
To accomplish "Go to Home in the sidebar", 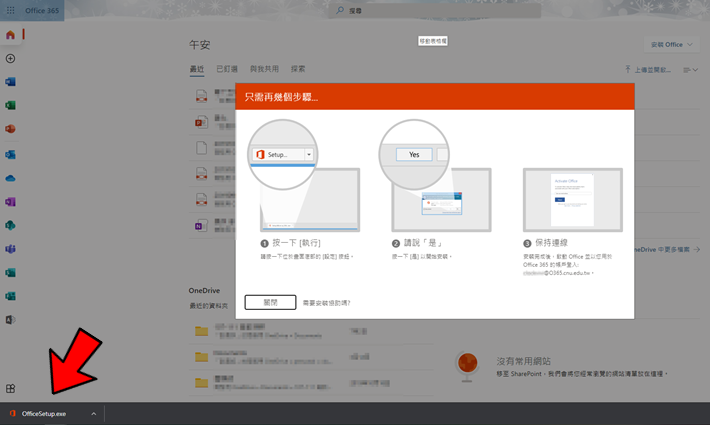I will (10, 35).
